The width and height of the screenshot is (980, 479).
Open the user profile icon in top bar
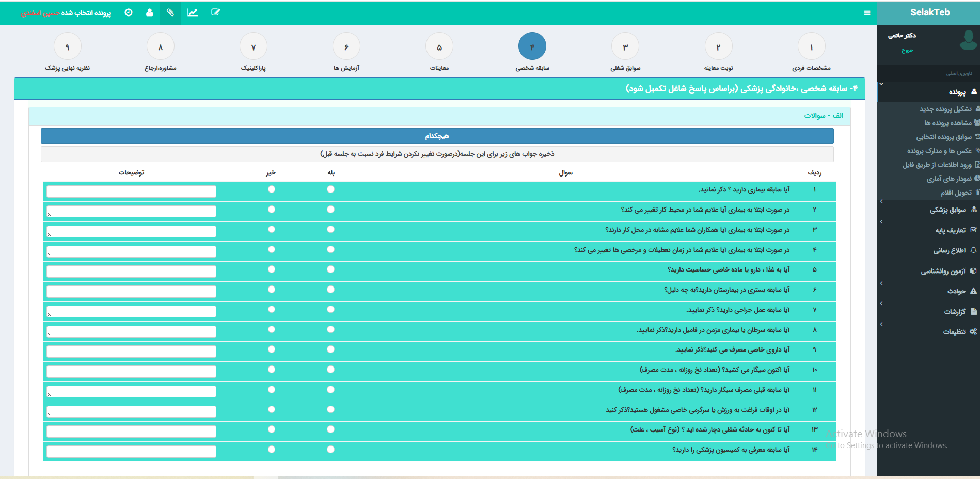pyautogui.click(x=150, y=12)
